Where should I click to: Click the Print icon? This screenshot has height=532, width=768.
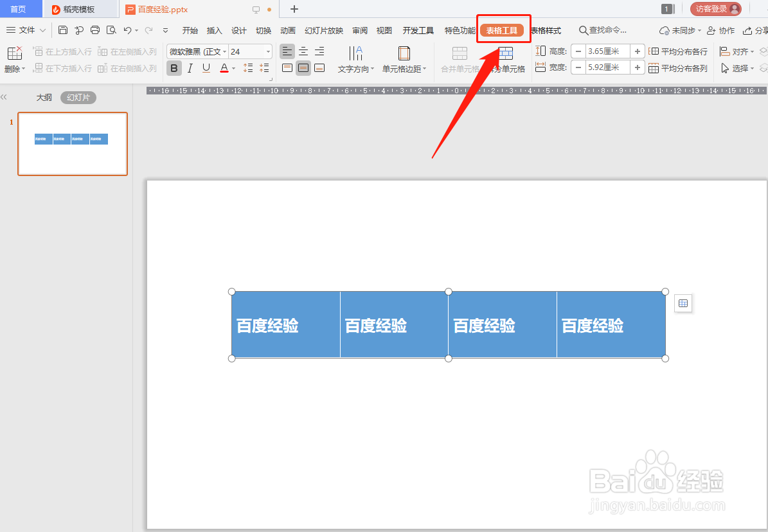click(95, 30)
